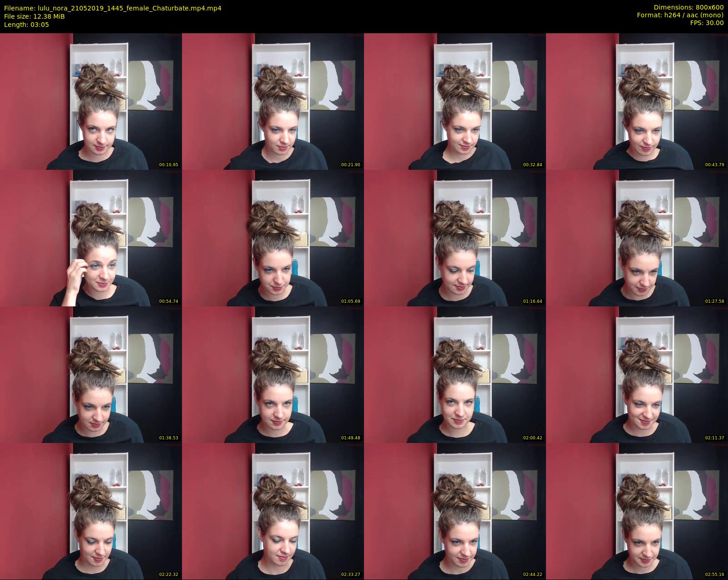Open the frame stamped 01:49.48
This screenshot has width=728, height=580.
273,374
